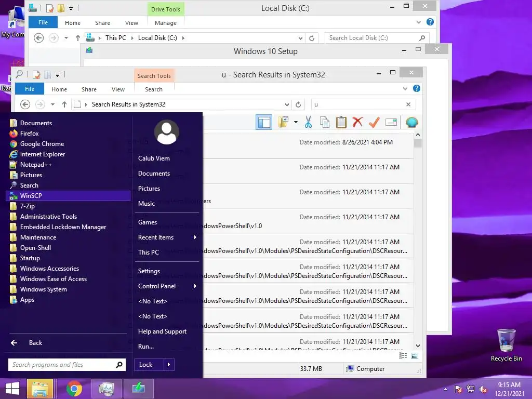Open Action Center flag tray icon

point(458,389)
